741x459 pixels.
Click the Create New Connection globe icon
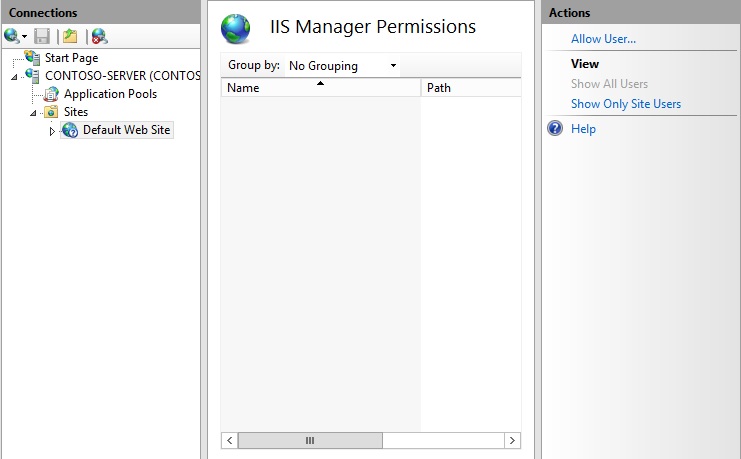pyautogui.click(x=12, y=36)
